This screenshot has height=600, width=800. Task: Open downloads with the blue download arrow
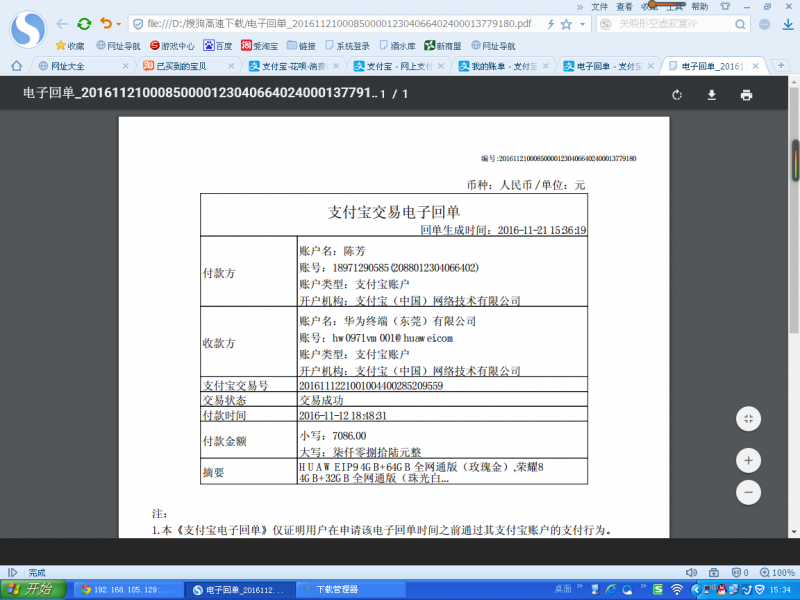click(x=788, y=24)
